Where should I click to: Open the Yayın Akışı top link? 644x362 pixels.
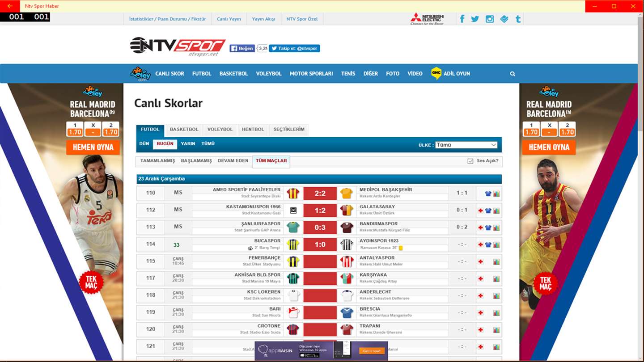pyautogui.click(x=263, y=19)
